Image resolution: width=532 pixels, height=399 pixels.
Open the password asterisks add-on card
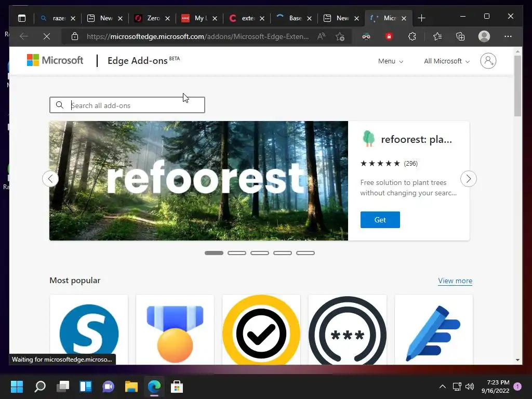coord(348,330)
